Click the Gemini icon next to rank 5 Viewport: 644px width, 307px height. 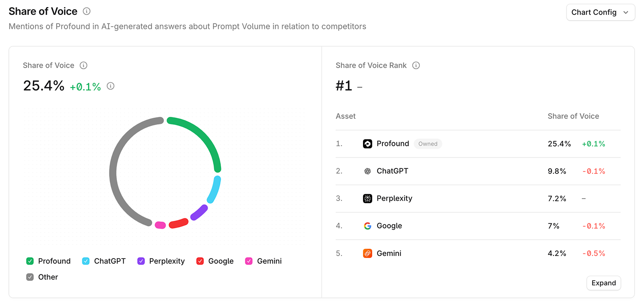tap(367, 253)
